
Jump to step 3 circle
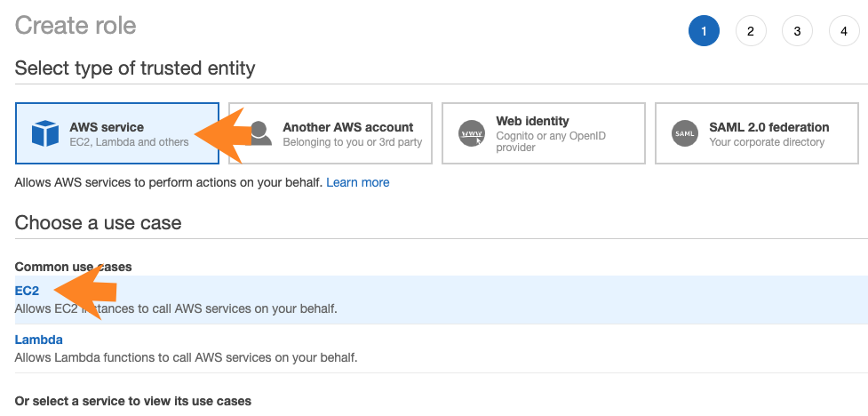click(797, 32)
